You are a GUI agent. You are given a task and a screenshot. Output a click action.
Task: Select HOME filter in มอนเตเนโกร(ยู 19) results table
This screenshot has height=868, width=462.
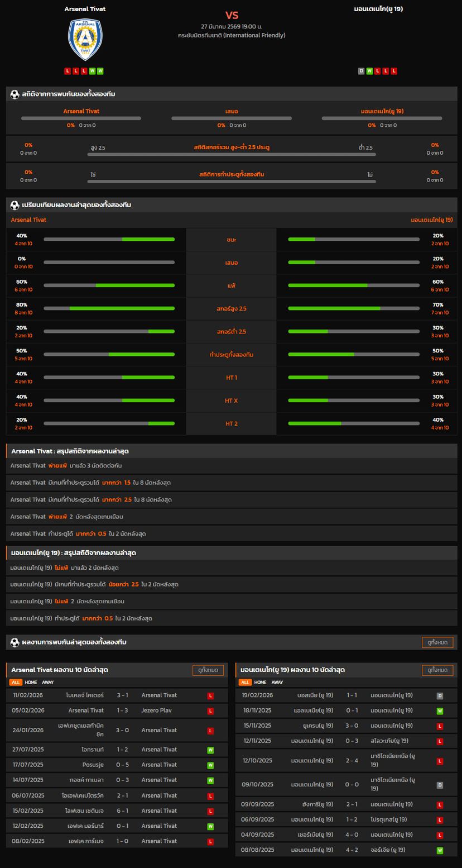point(260,682)
